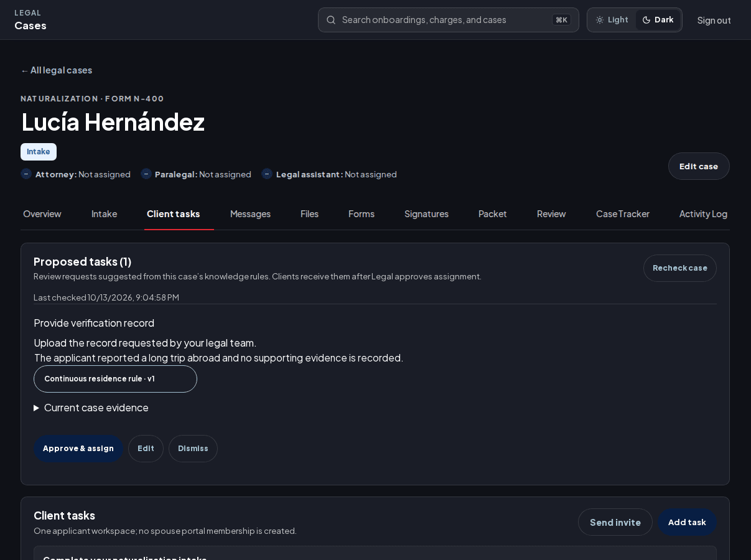Click the Legal Cases header logo text
This screenshot has height=560, width=751.
coord(30,20)
